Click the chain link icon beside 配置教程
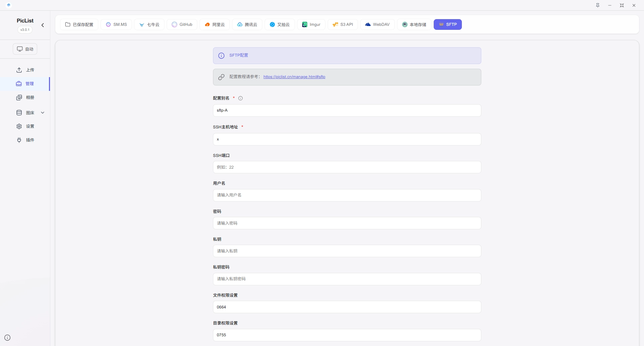644x346 pixels. [221, 77]
